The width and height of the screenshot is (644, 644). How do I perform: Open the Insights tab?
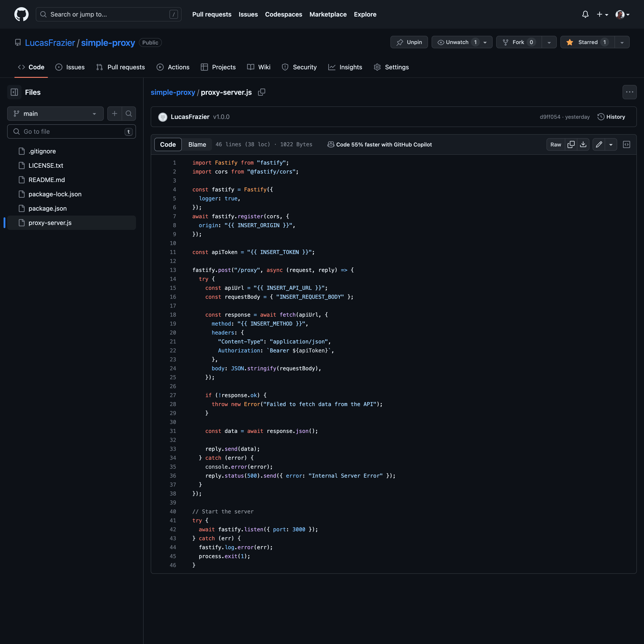345,67
